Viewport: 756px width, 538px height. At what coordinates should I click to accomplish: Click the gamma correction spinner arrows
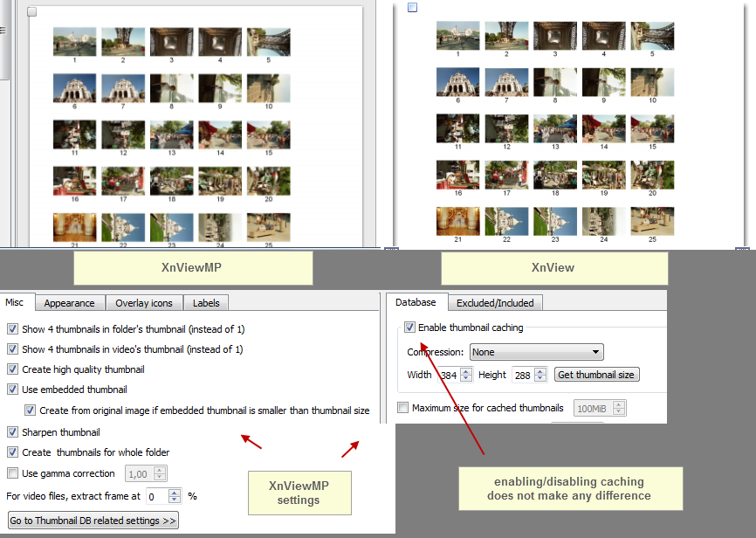[160, 474]
